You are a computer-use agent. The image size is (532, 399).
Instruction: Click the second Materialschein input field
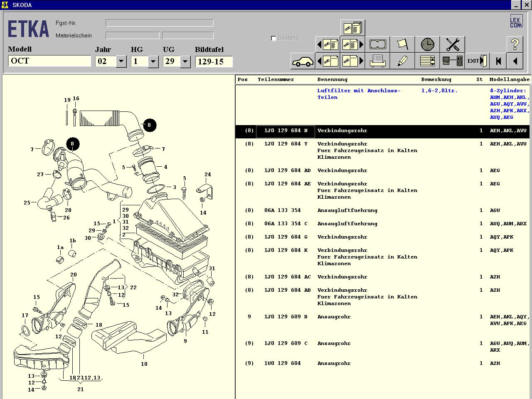point(188,35)
